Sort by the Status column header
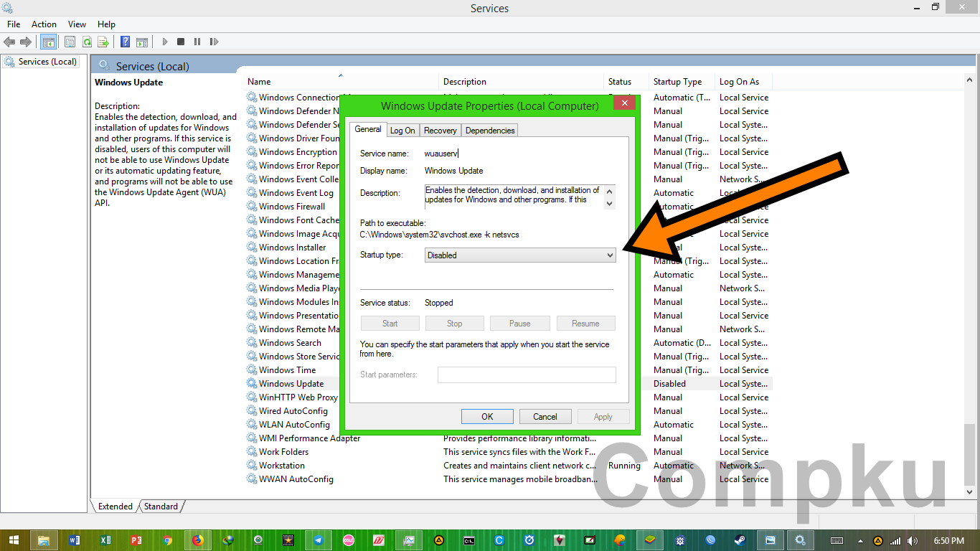This screenshot has height=551, width=980. pos(626,82)
